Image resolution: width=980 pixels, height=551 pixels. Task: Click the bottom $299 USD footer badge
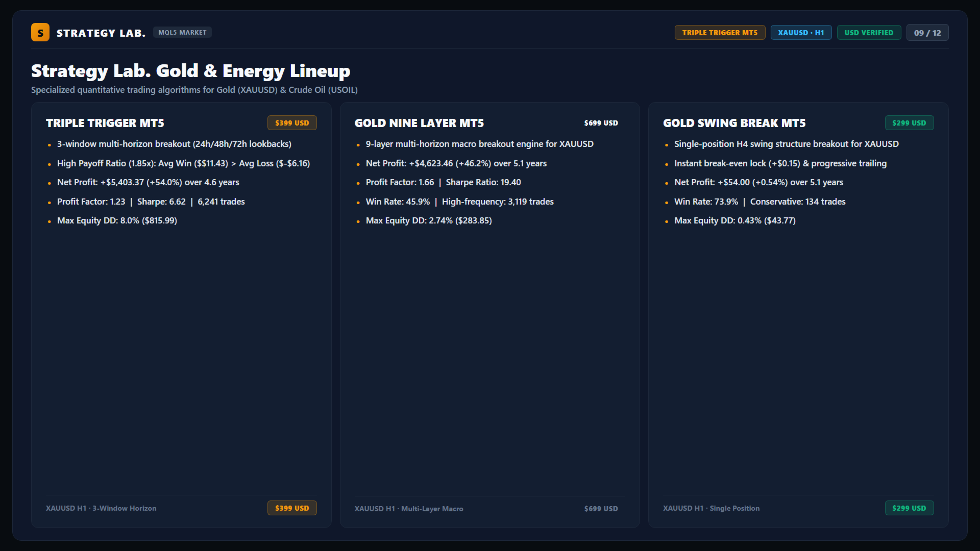pos(909,508)
